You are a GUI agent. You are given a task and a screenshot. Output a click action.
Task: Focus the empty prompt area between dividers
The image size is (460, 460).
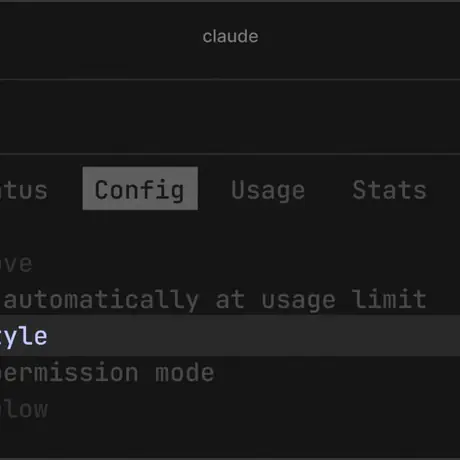click(x=230, y=117)
